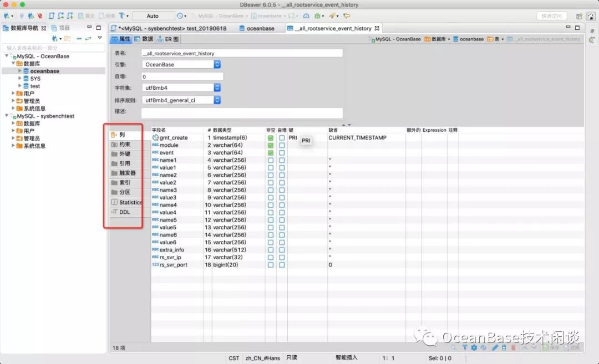
Task: Click the new folder icon in navigator toolbar
Action: (x=68, y=38)
